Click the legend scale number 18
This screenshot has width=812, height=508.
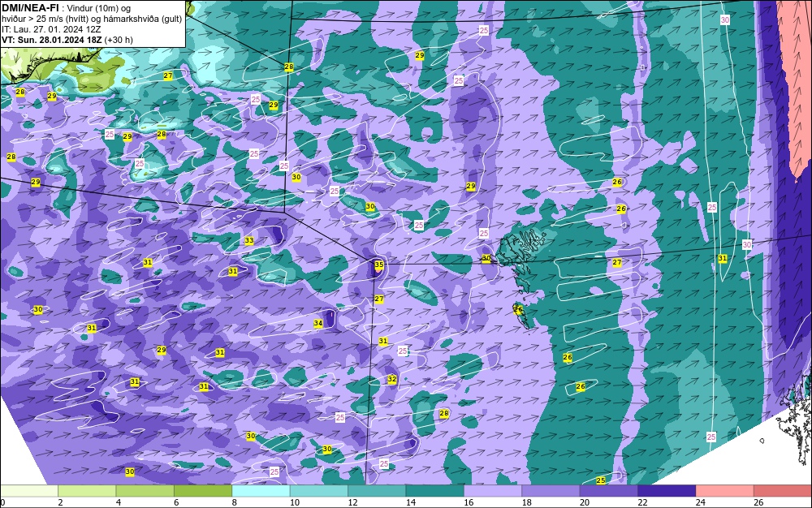[527, 502]
